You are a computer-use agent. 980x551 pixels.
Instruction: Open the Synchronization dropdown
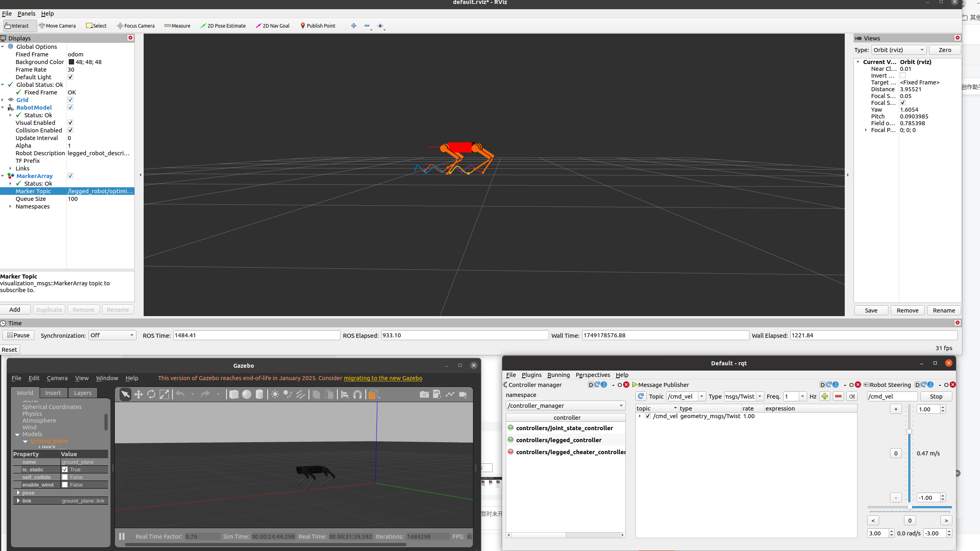click(112, 335)
